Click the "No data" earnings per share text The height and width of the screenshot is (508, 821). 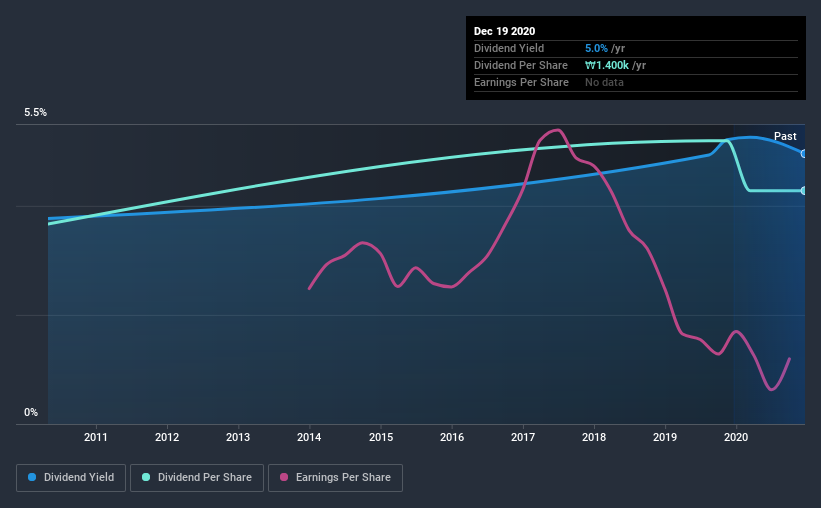604,82
